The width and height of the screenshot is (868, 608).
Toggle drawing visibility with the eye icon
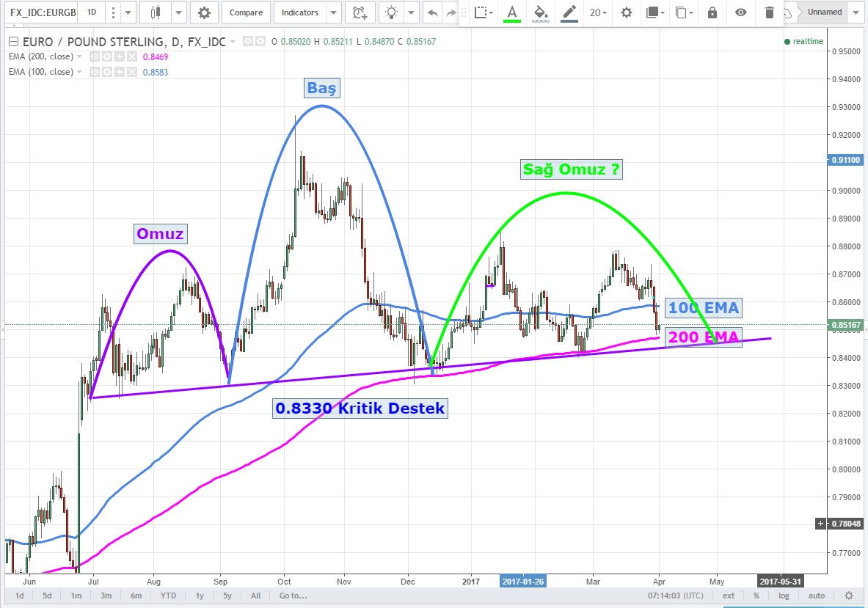coord(741,12)
